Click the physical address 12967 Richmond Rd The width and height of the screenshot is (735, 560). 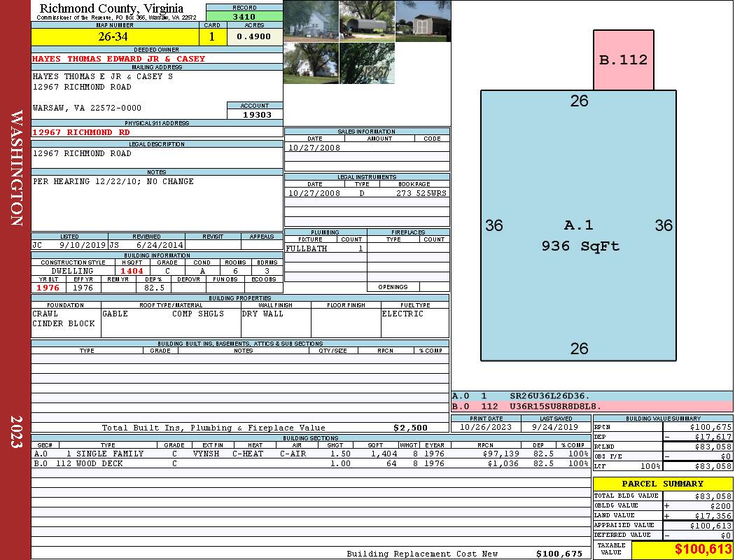click(81, 132)
